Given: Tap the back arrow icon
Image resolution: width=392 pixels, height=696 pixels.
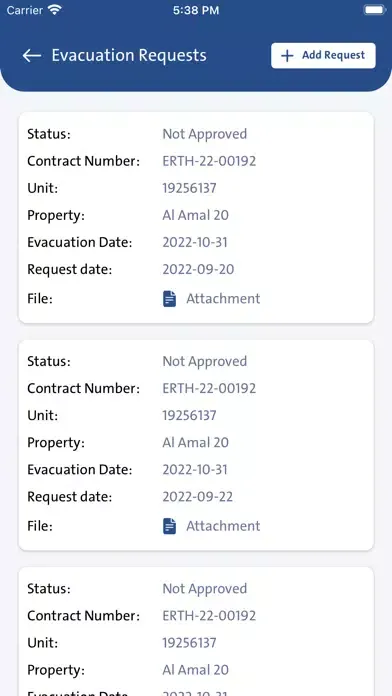Looking at the screenshot, I should [x=32, y=55].
